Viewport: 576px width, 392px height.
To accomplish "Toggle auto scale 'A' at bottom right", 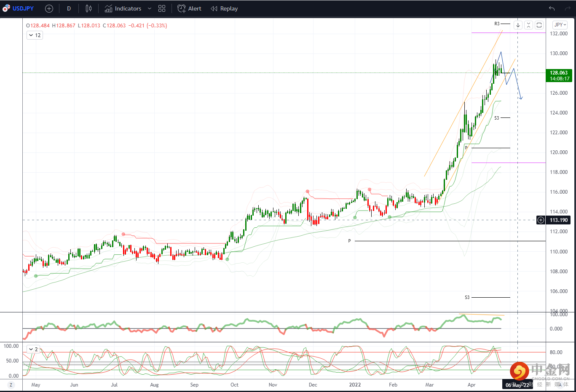I will pyautogui.click(x=560, y=384).
